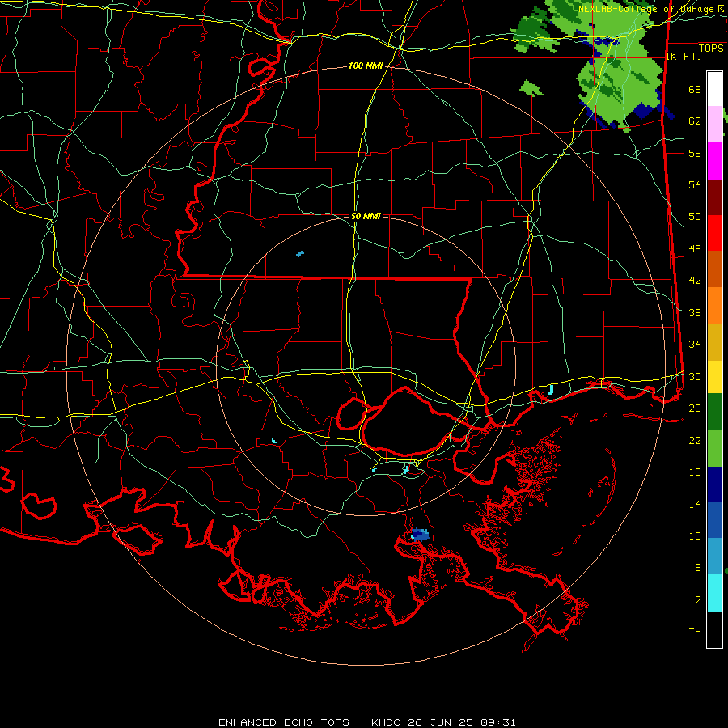Click the medium blue legend band

click(714, 520)
